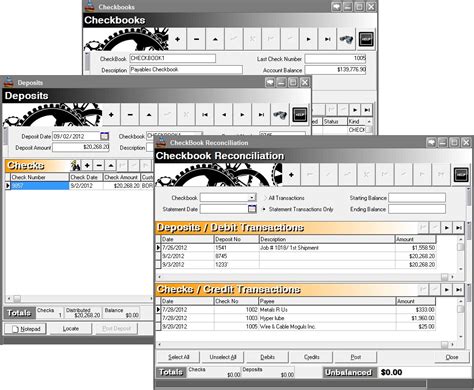Image resolution: width=474 pixels, height=390 pixels.
Task: Select deposit row with Deposit No 8745
Action: click(x=296, y=256)
